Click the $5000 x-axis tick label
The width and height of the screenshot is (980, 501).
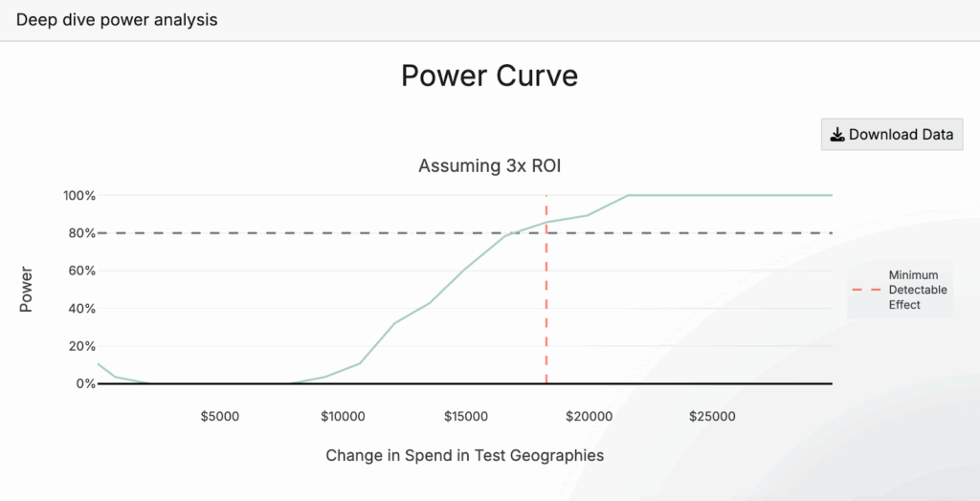[219, 417]
